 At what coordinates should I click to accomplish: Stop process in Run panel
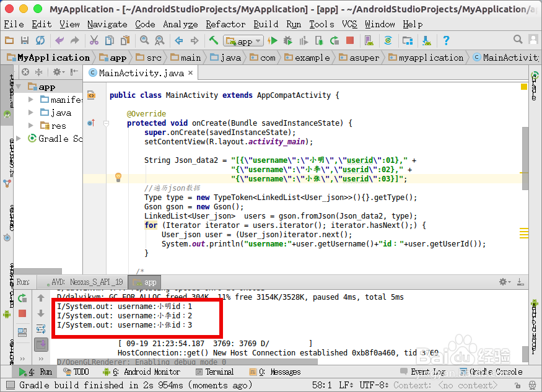click(x=22, y=313)
